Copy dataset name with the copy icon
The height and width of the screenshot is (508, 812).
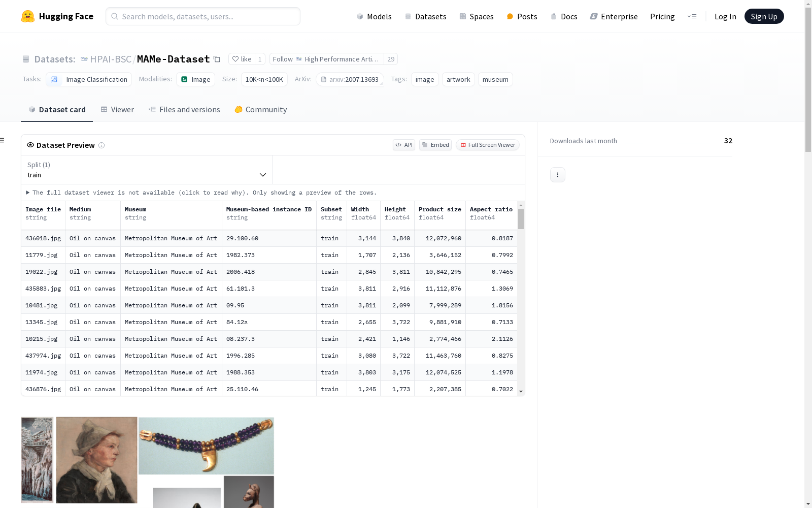tap(217, 59)
